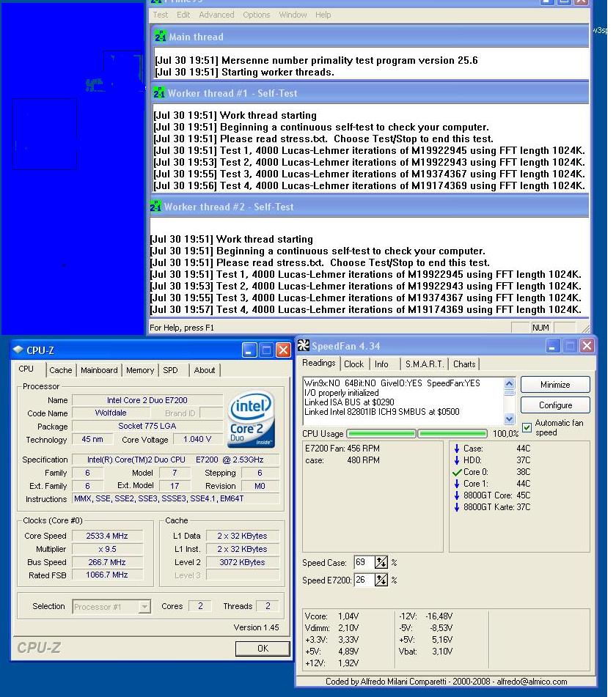Adjust the Speed Case spinner arrows
Image resolution: width=616 pixels, height=697 pixels.
[381, 562]
